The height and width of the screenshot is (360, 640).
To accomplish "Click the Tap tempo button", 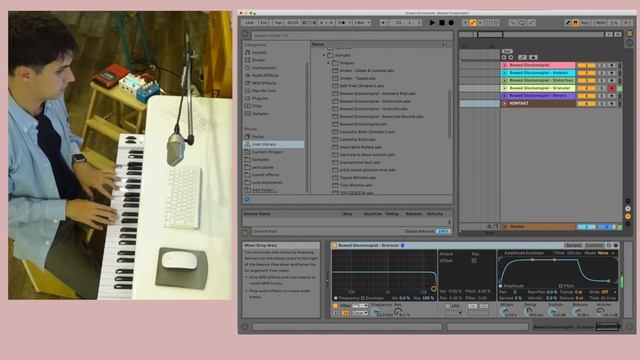I will click(278, 23).
